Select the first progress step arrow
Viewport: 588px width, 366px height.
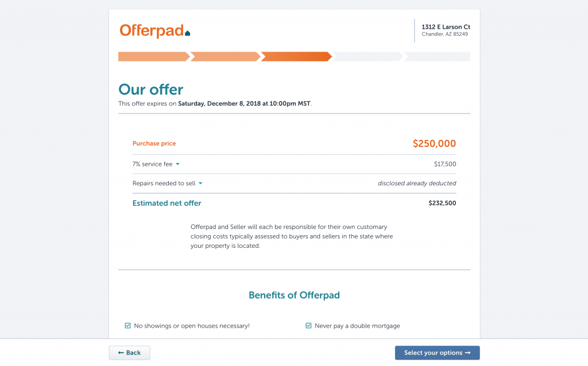click(154, 57)
